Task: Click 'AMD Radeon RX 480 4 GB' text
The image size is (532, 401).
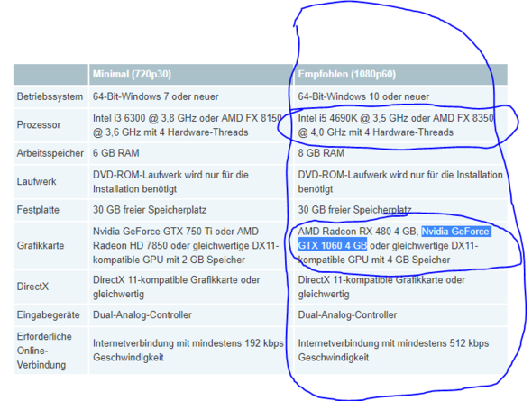Action: tap(357, 232)
